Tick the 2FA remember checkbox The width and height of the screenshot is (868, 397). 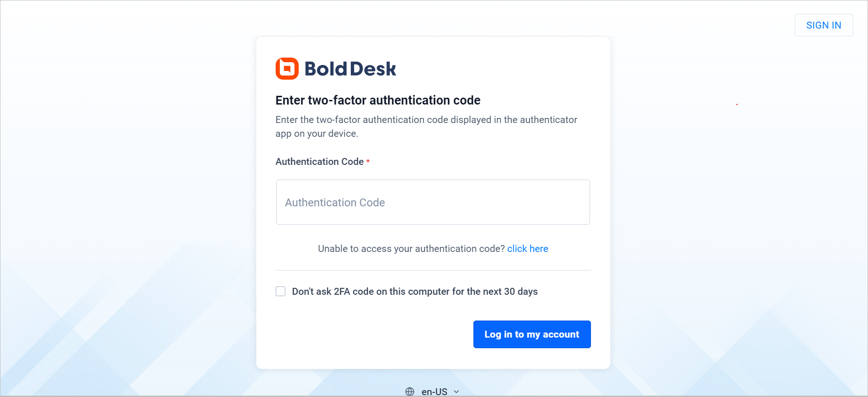coord(280,291)
